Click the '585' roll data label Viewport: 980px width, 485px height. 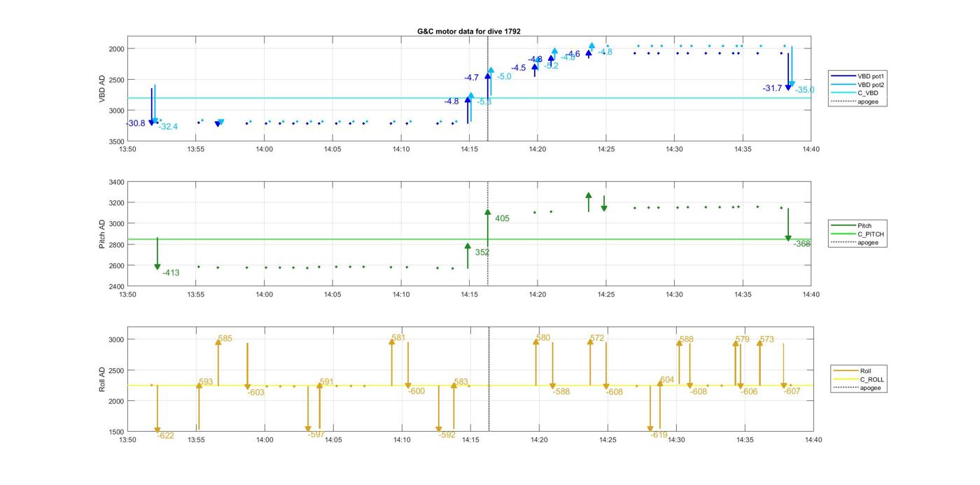click(225, 338)
